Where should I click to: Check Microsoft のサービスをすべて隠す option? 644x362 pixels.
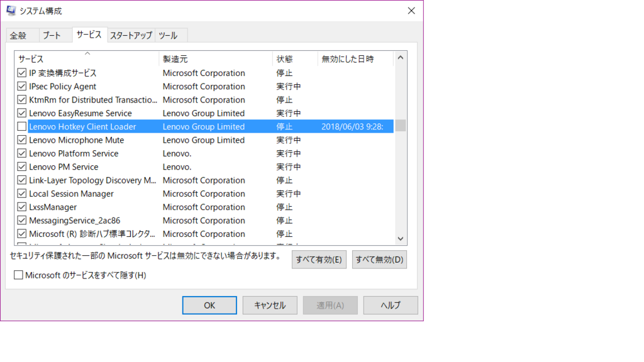pyautogui.click(x=18, y=275)
